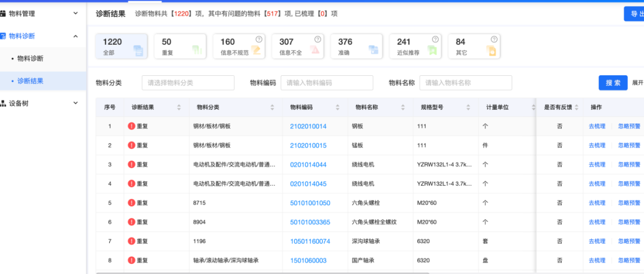The height and width of the screenshot is (274, 644).
Task: Click the green icon on 重复 card
Action: point(197,51)
